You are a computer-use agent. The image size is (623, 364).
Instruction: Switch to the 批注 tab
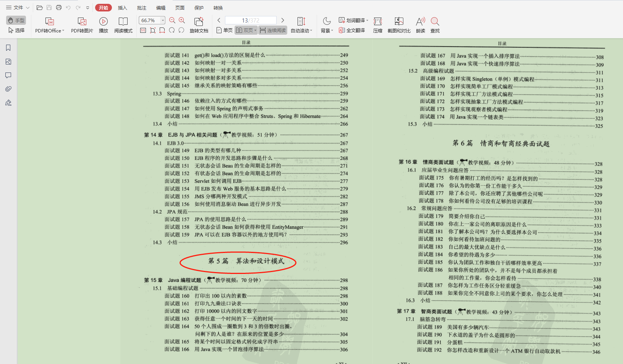tap(141, 8)
